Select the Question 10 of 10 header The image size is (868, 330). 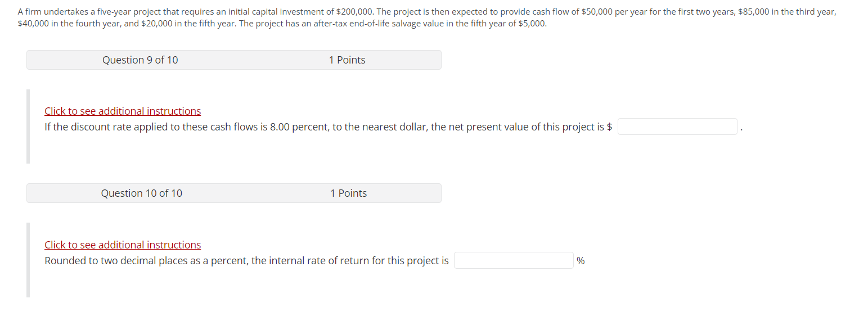tap(141, 193)
